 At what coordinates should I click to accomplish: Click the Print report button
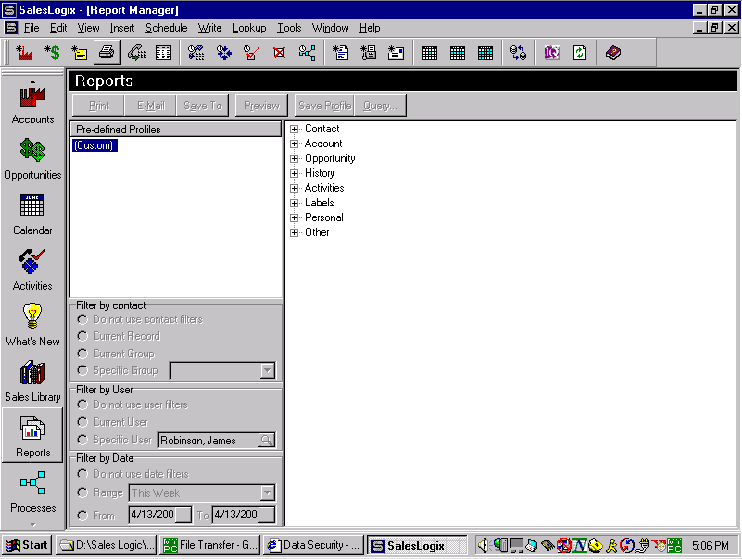tap(98, 106)
